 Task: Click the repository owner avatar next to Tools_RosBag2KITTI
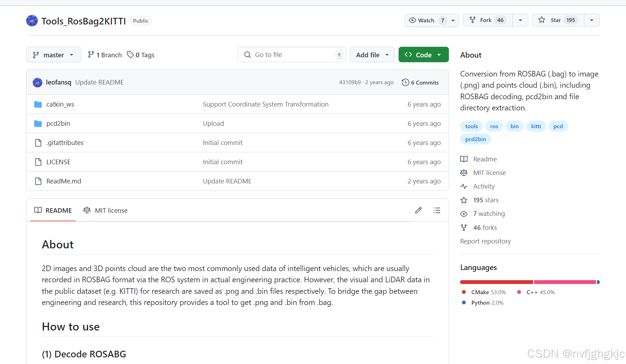[32, 21]
